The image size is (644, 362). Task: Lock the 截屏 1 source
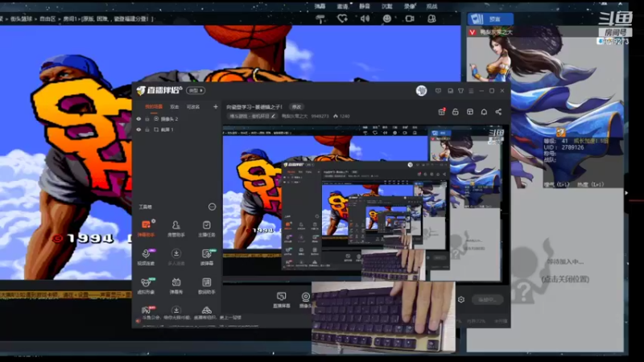pyautogui.click(x=147, y=130)
